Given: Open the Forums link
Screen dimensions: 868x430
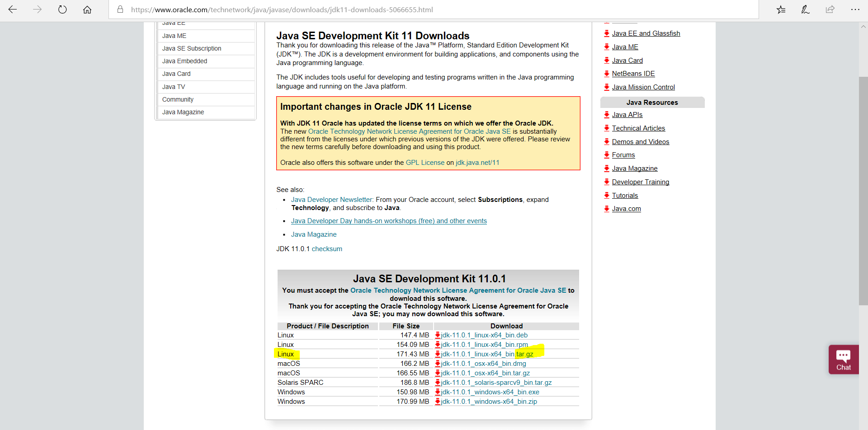Looking at the screenshot, I should click(623, 155).
